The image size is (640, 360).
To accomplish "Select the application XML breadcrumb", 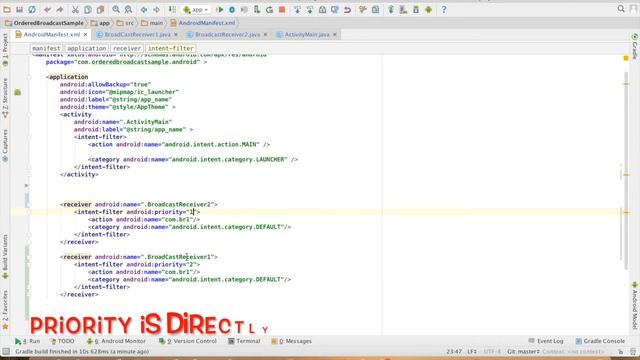I will coord(87,48).
